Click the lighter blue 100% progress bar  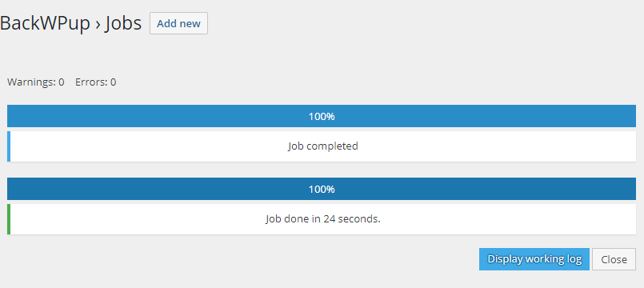[x=322, y=116]
